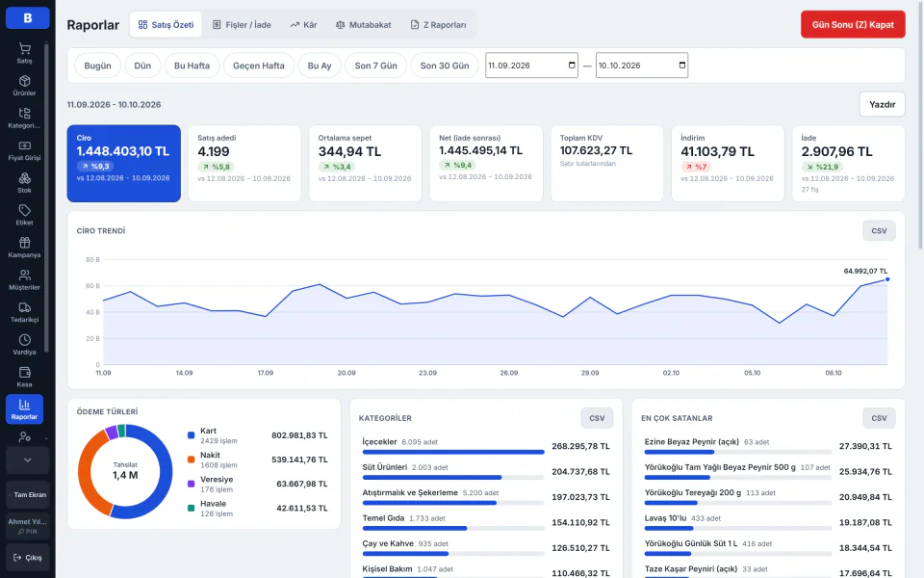
Task: Filter the report to Bugün
Action: coord(97,66)
